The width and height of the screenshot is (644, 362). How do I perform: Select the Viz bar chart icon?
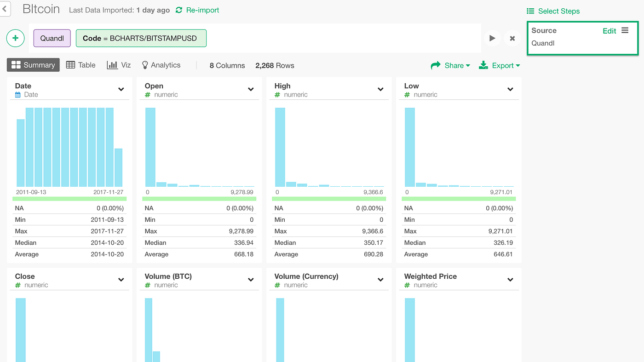point(111,65)
